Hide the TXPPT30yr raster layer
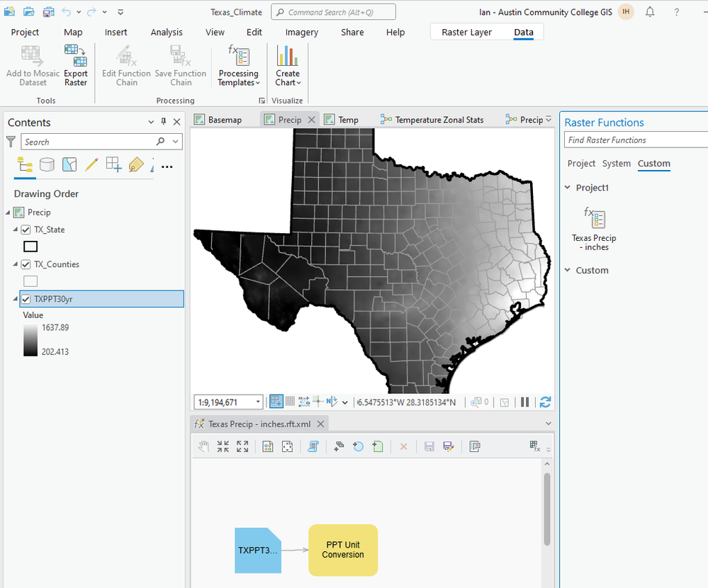 point(26,299)
